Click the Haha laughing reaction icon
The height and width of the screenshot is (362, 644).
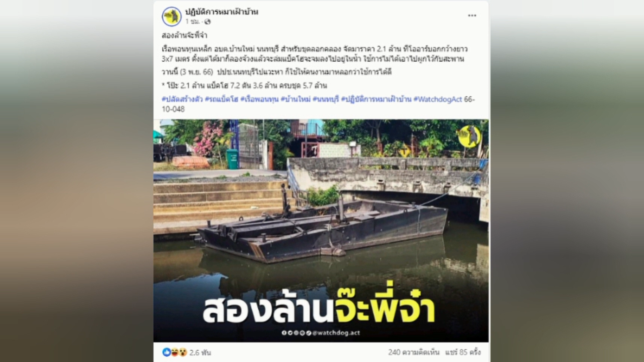click(x=175, y=352)
